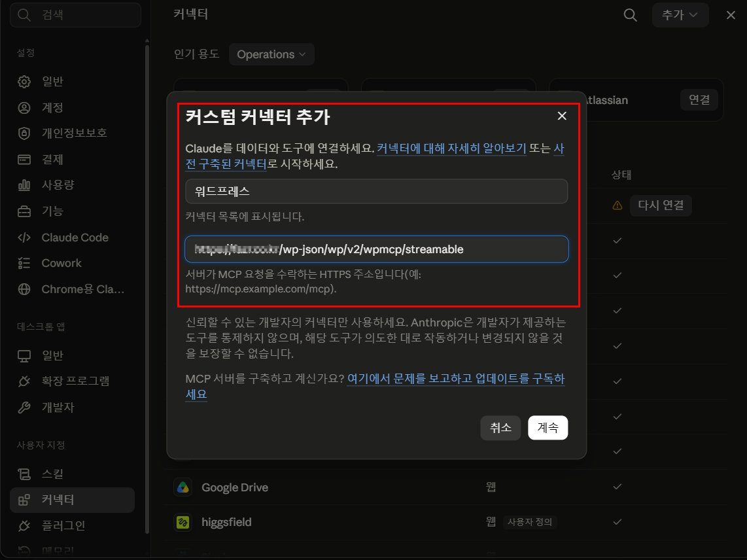Viewport: 747px width, 560px height.
Task: Click the higgsfield row name
Action: [226, 522]
